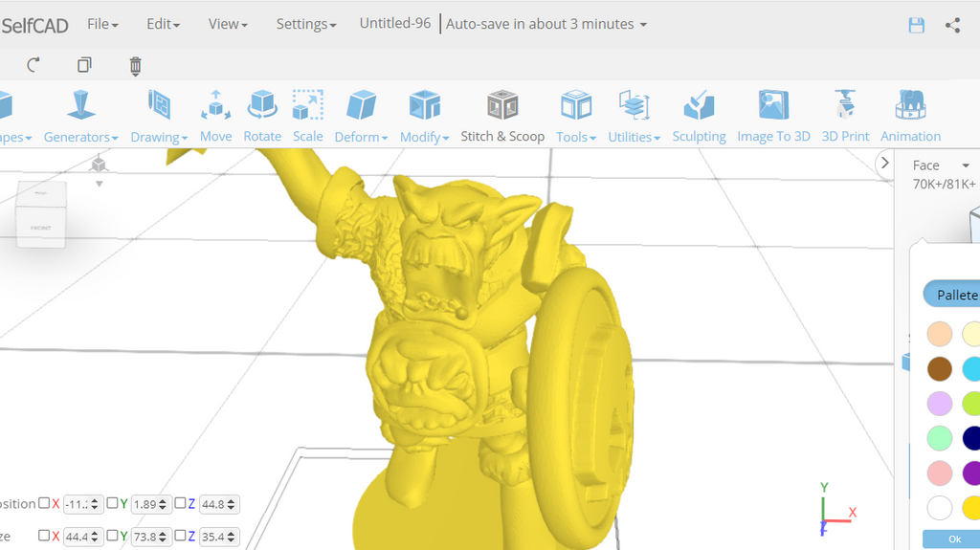Click the SelfCAD logo
The width and height of the screenshot is (980, 550).
click(x=34, y=26)
